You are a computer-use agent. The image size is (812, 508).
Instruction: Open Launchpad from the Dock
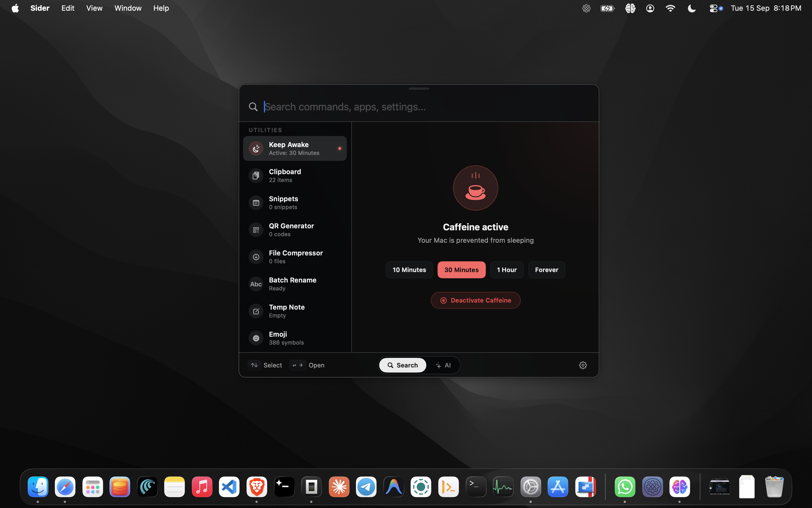(x=92, y=487)
